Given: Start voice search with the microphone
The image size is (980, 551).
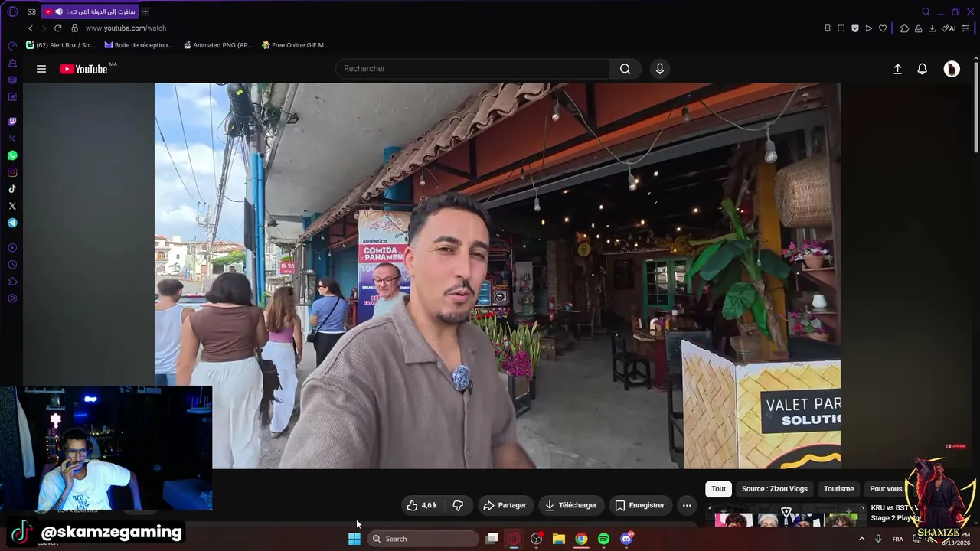Looking at the screenshot, I should tap(660, 69).
